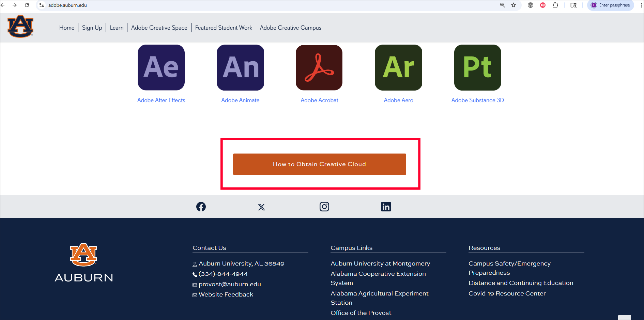Open Auburn's Facebook page icon
644x320 pixels.
pos(201,206)
